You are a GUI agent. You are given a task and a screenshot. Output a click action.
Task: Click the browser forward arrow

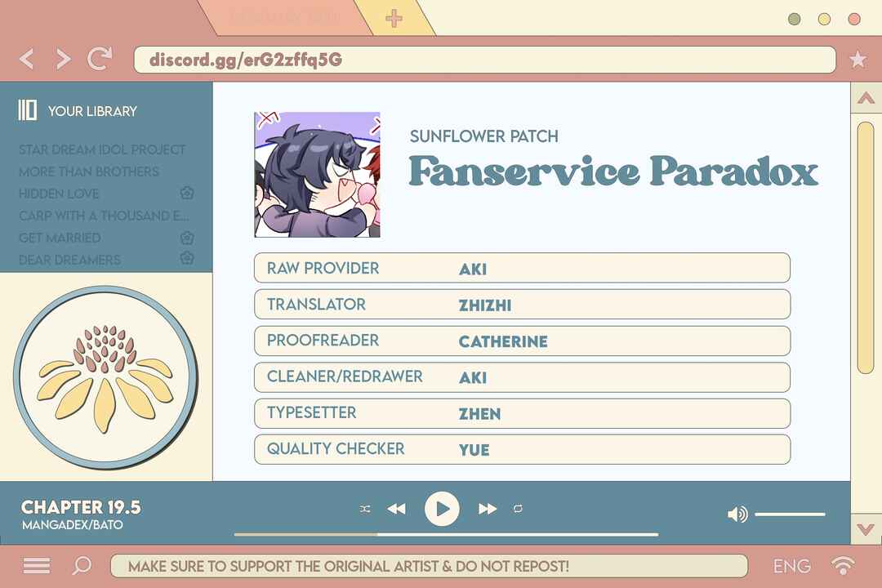63,59
